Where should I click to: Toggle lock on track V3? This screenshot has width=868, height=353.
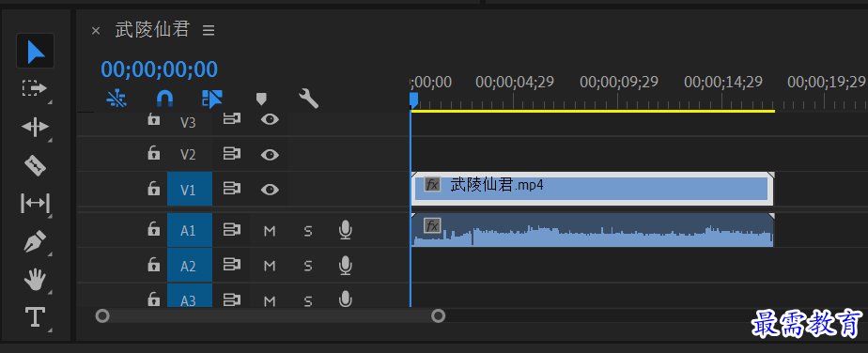pos(153,119)
